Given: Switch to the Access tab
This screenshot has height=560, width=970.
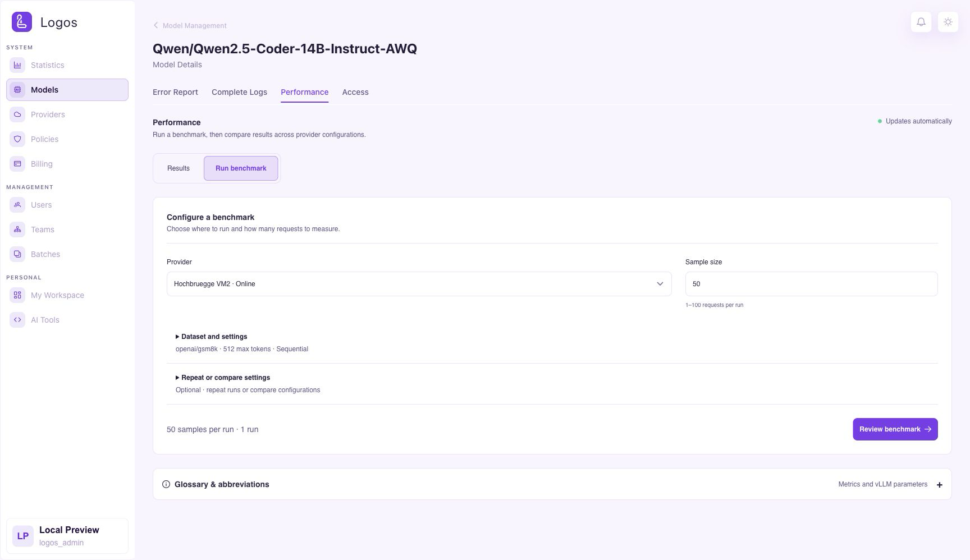Looking at the screenshot, I should click(x=355, y=92).
